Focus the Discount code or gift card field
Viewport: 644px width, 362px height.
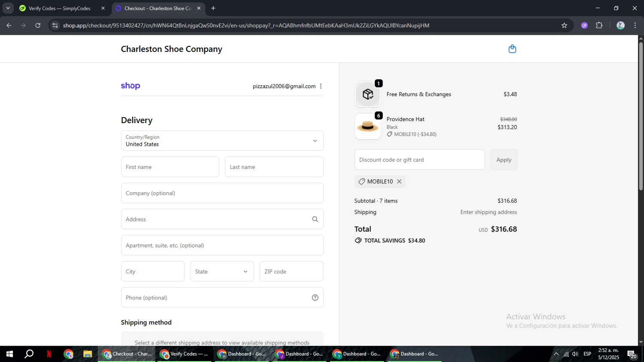pos(419,160)
